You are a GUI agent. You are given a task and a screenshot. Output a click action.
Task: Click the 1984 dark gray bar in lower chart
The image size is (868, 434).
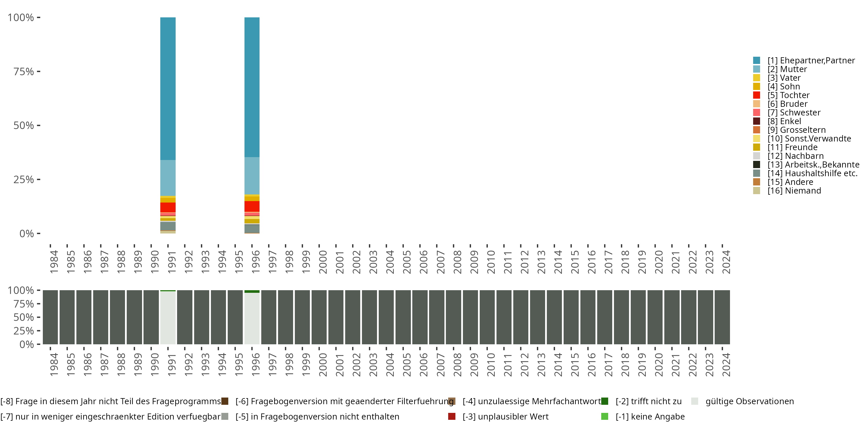(50, 317)
